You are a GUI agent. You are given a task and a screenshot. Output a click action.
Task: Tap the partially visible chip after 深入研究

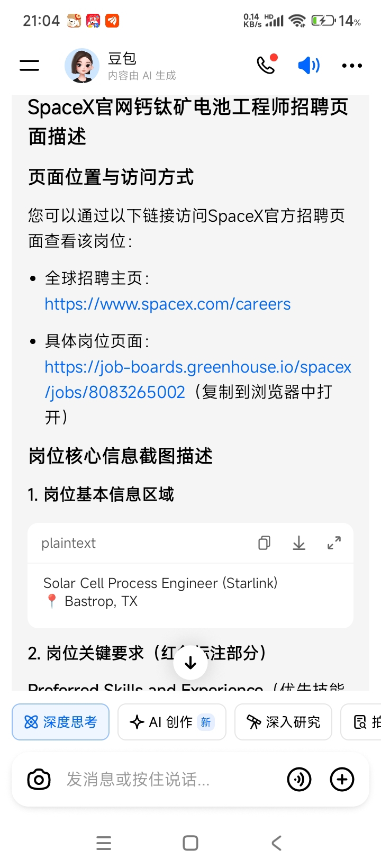coord(361,722)
